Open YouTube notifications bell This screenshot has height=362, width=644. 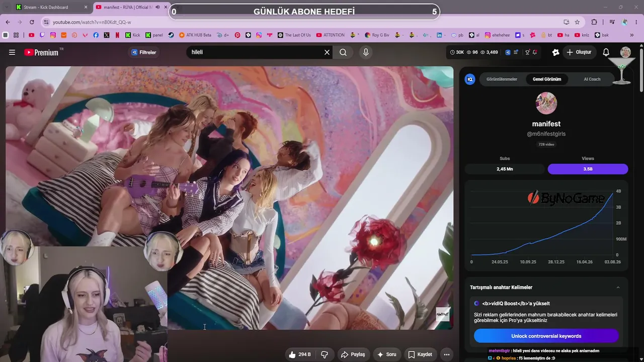coord(606,52)
